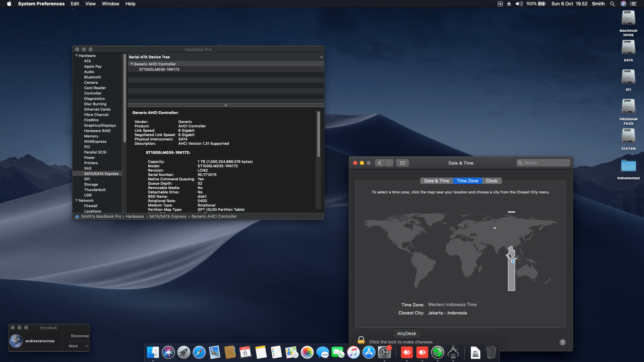Collapse the Hardware section in System Information sidebar
Viewport: 644px width, 362px height.
[77, 55]
